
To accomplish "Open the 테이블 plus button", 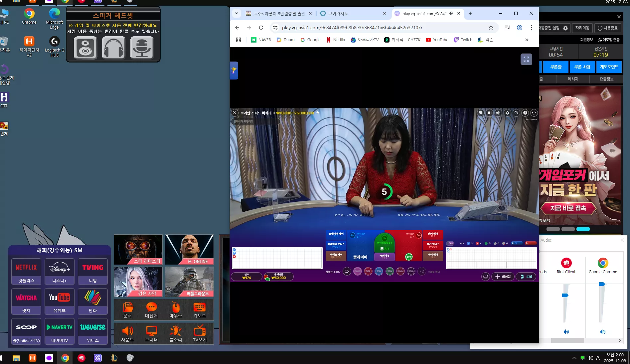I will coord(503,277).
